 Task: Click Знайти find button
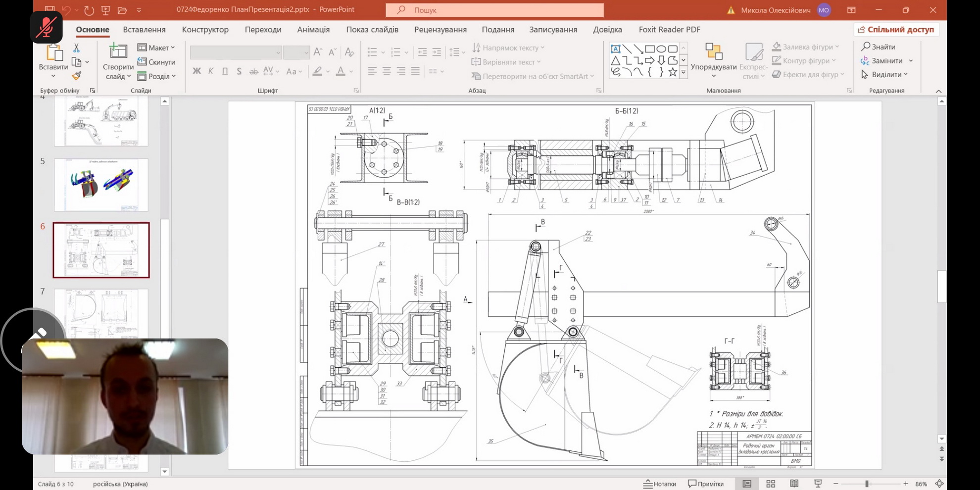pos(879,47)
